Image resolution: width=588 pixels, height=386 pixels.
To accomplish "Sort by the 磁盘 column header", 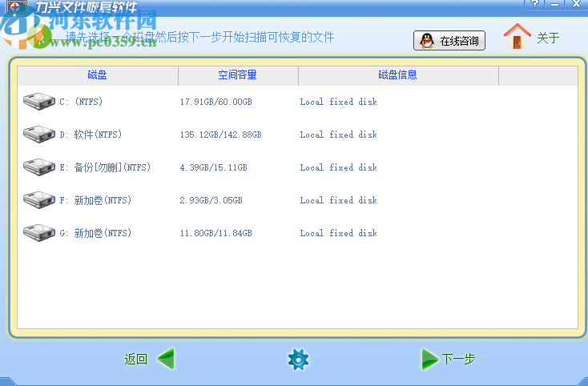I will (98, 75).
